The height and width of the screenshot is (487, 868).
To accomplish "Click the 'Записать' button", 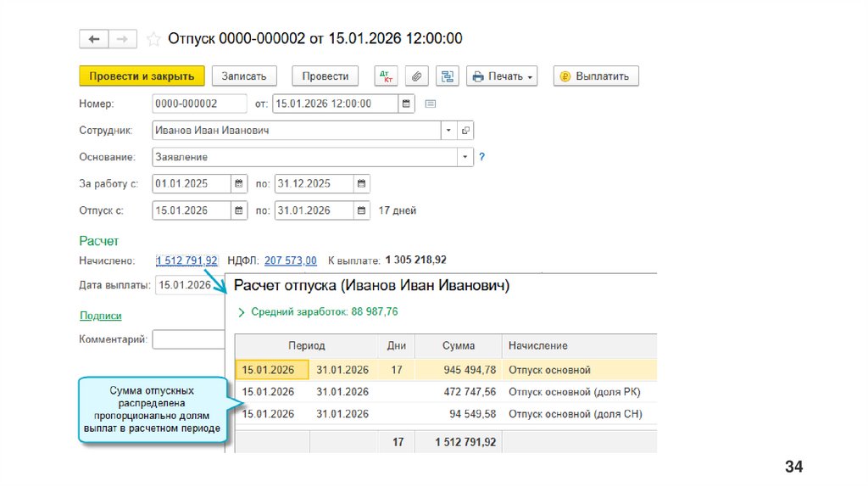I will tap(244, 76).
